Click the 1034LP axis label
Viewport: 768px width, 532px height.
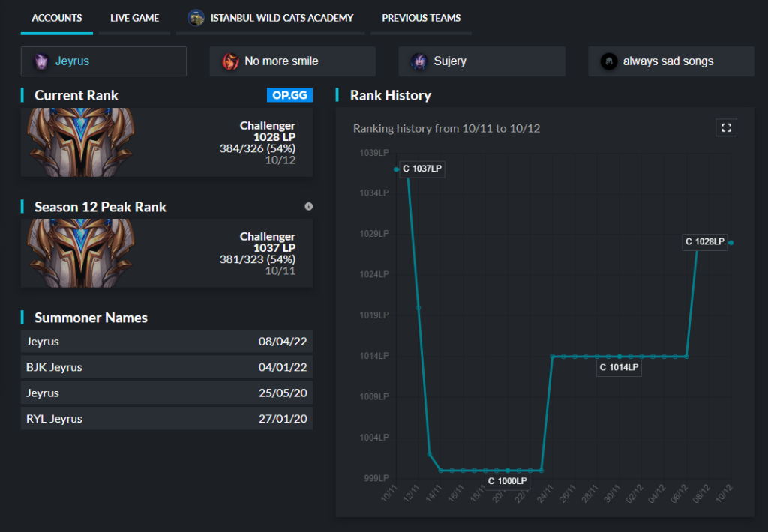pos(374,193)
